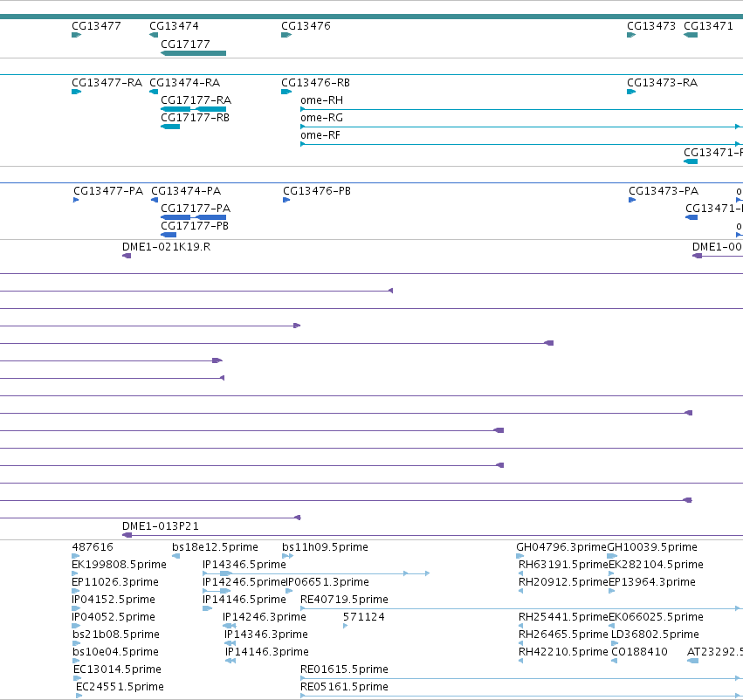Select the CO188410 EST label

click(x=639, y=652)
